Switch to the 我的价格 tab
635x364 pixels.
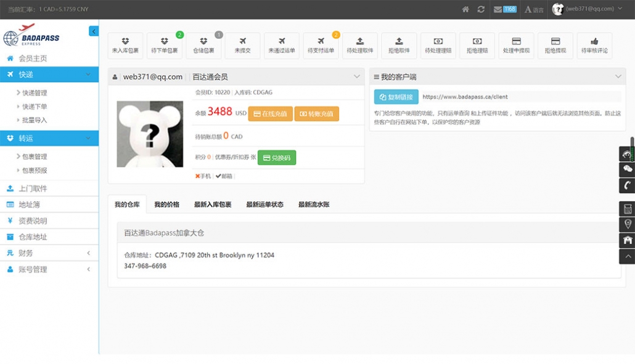166,204
